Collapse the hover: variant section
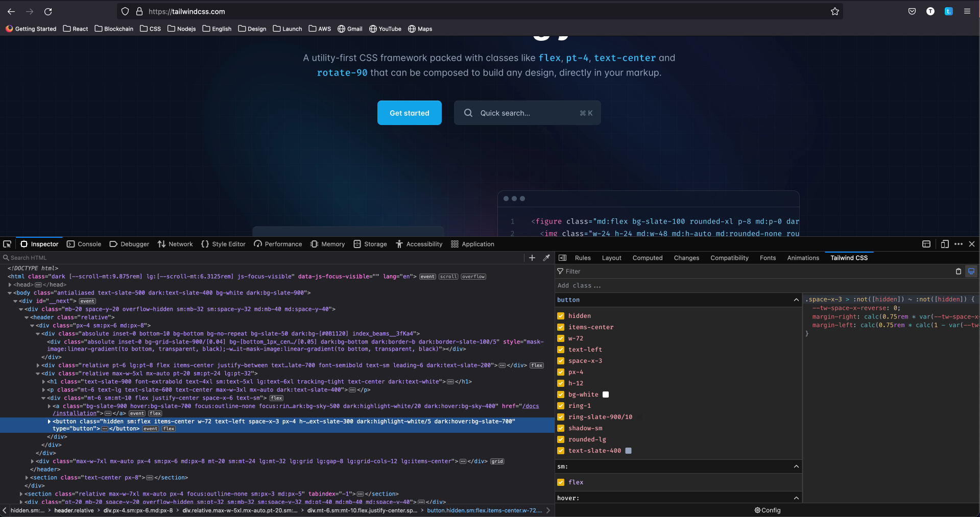This screenshot has height=517, width=980. [796, 498]
